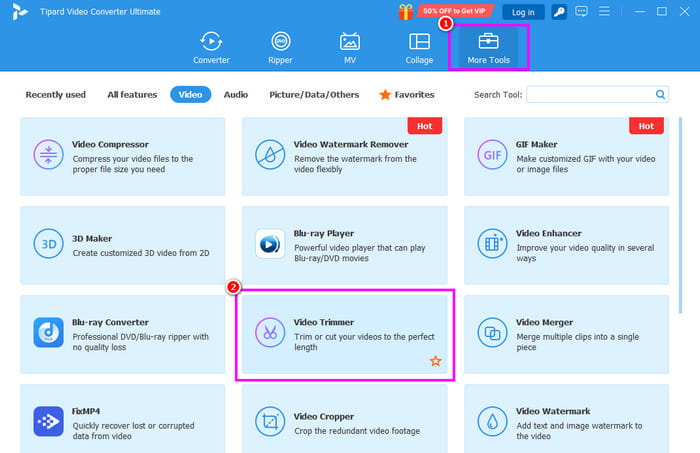Open the MV section icon
This screenshot has height=453, width=700.
349,41
